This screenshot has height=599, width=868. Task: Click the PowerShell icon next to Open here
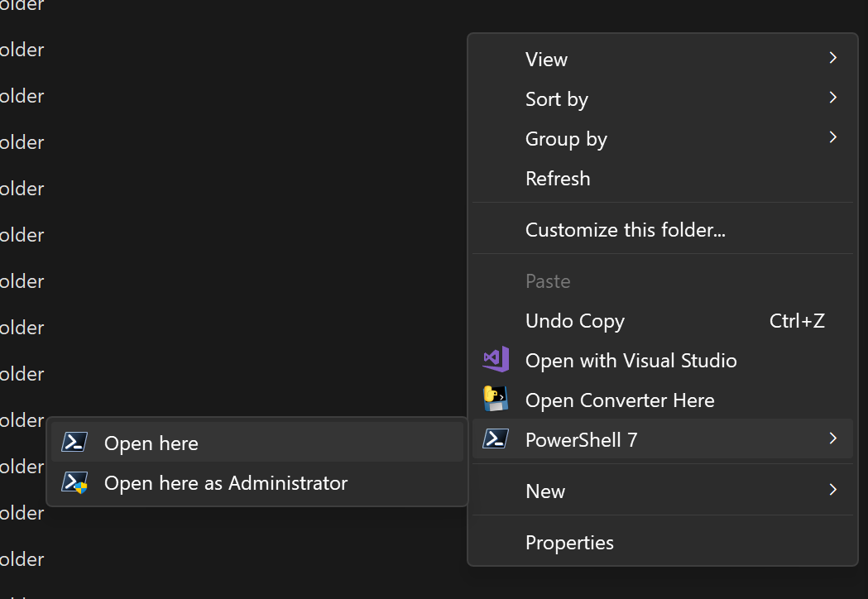[x=74, y=443]
